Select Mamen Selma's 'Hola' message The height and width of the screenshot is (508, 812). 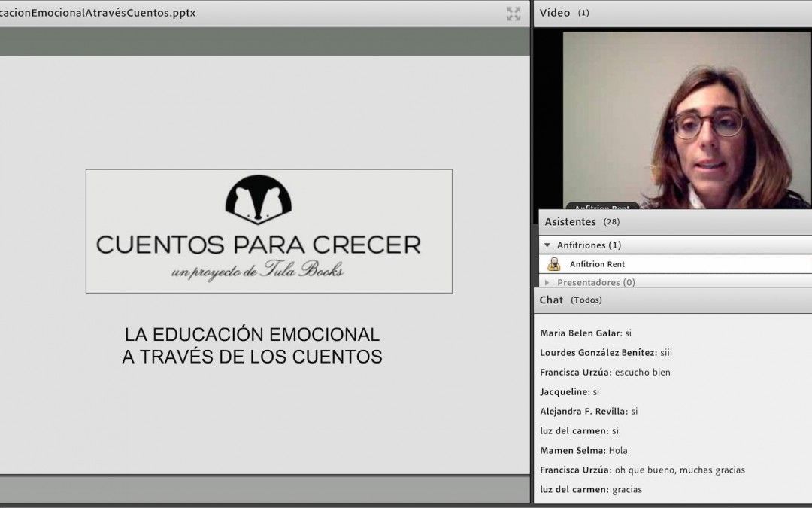[583, 451]
